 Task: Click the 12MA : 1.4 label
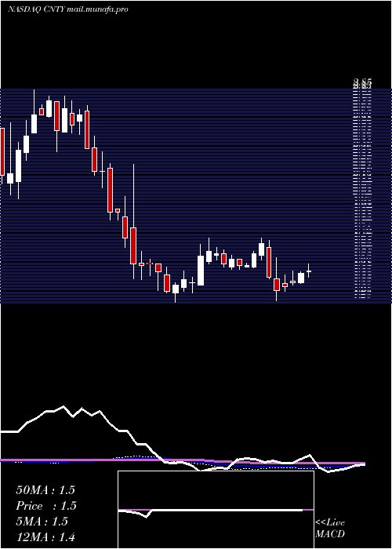point(45,536)
